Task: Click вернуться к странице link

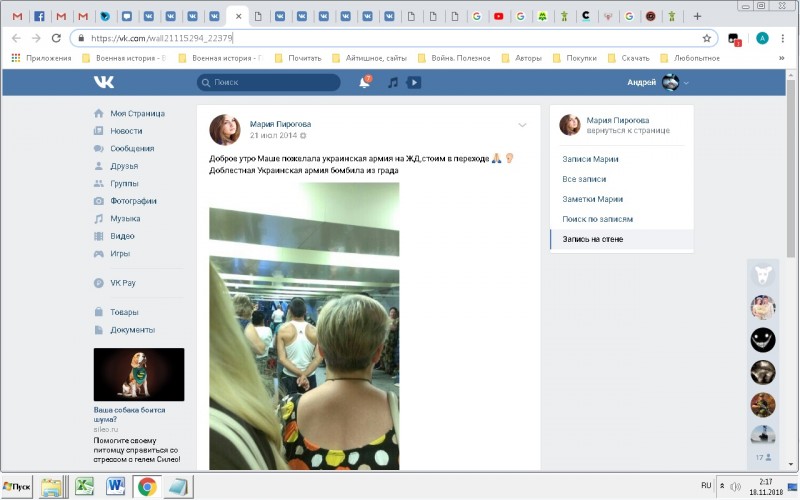Action: 628,131
